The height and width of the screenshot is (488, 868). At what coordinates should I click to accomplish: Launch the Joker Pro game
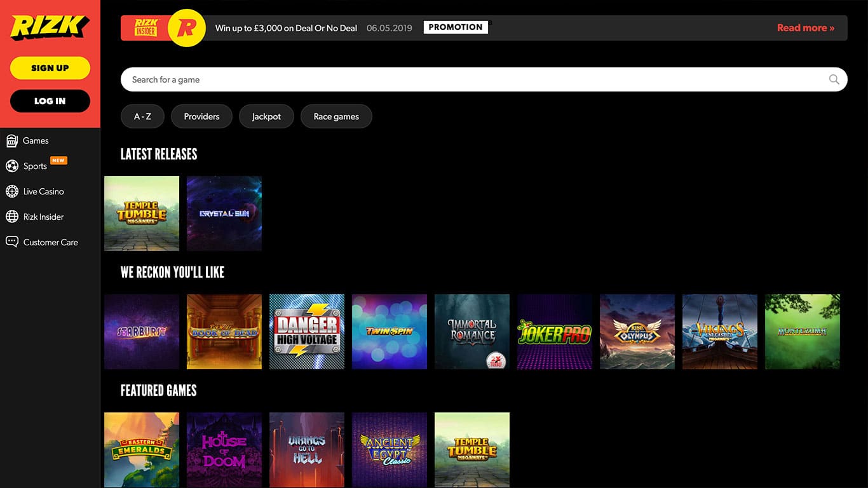coord(555,332)
